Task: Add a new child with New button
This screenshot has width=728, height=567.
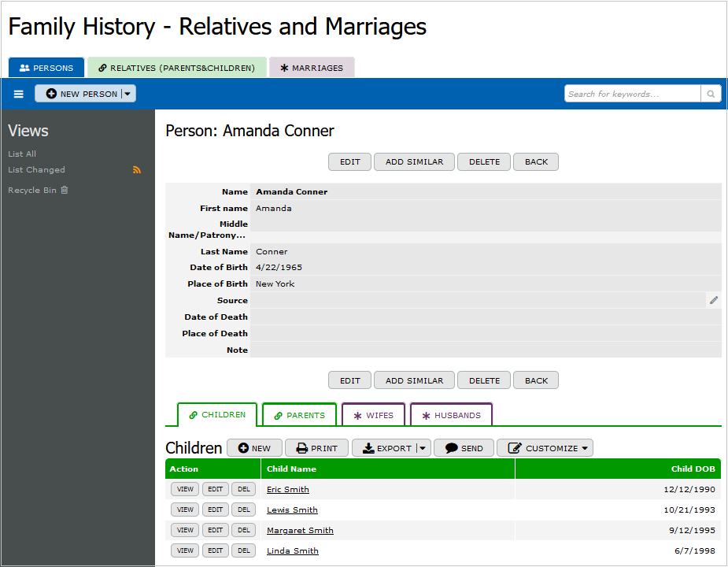Action: pos(254,448)
